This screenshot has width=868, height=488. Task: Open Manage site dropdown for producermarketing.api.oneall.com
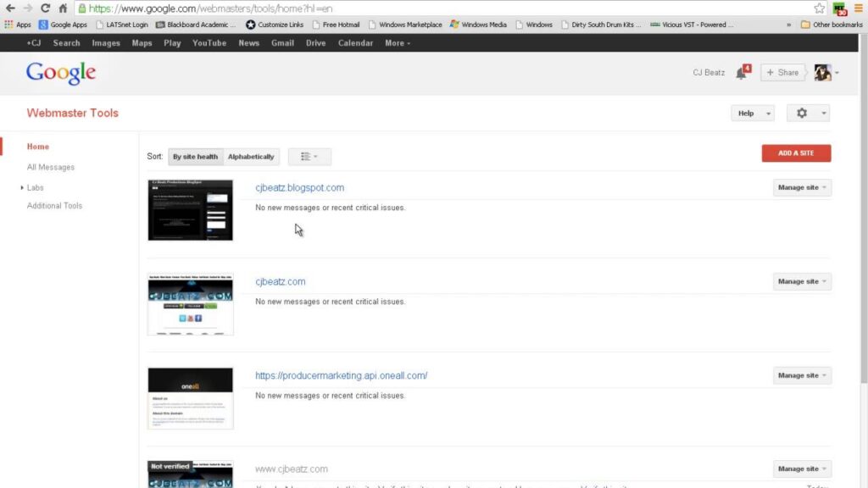tap(802, 375)
